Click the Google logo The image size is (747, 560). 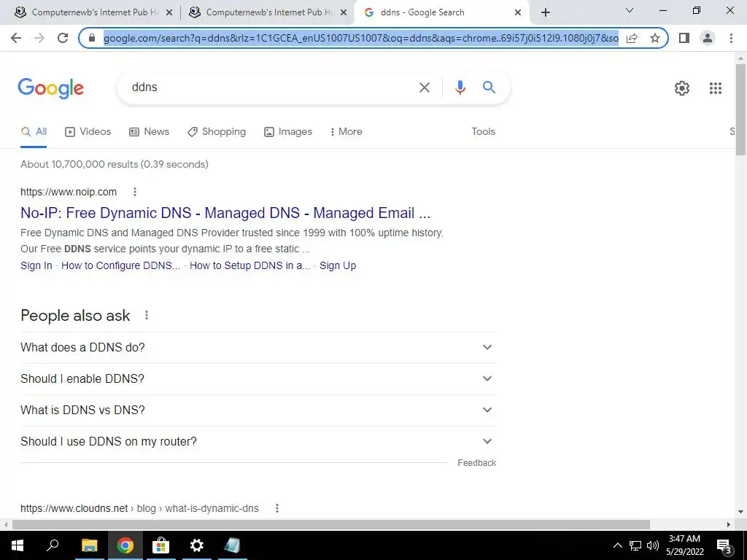point(50,88)
